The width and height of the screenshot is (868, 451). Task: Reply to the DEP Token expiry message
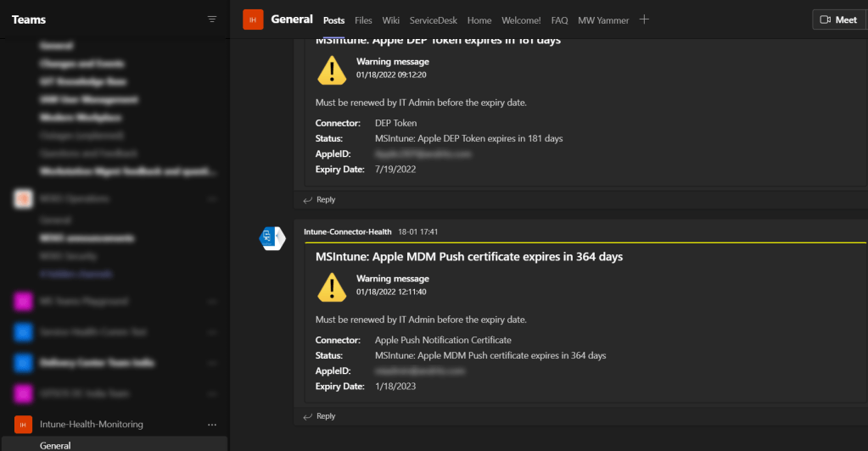[x=320, y=200]
